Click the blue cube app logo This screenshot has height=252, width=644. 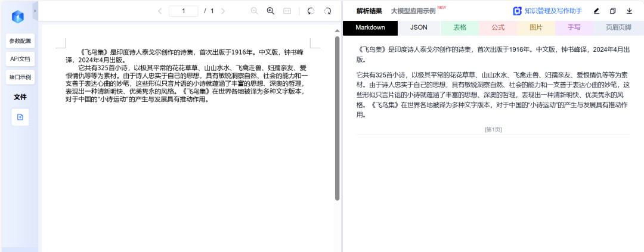tap(18, 17)
